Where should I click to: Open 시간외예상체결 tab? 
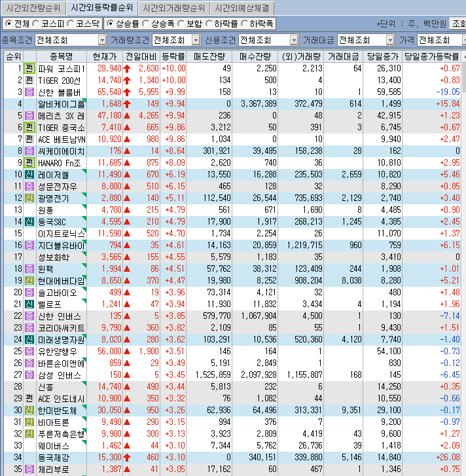coord(242,8)
